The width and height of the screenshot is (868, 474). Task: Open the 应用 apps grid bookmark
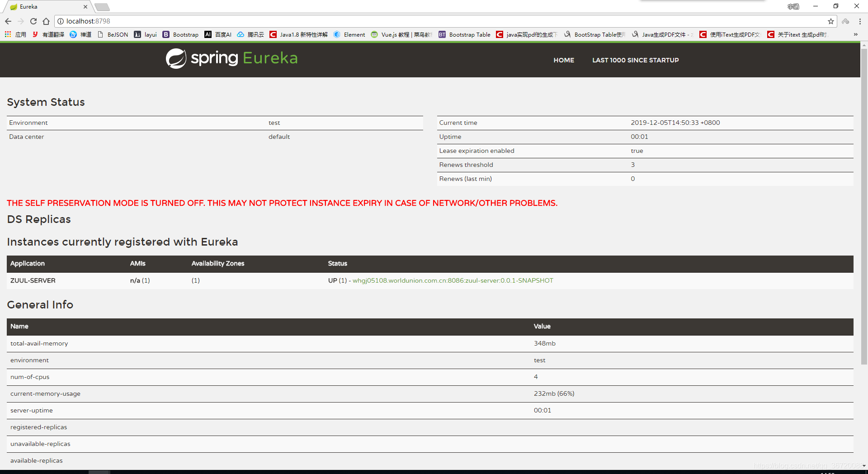[x=15, y=34]
